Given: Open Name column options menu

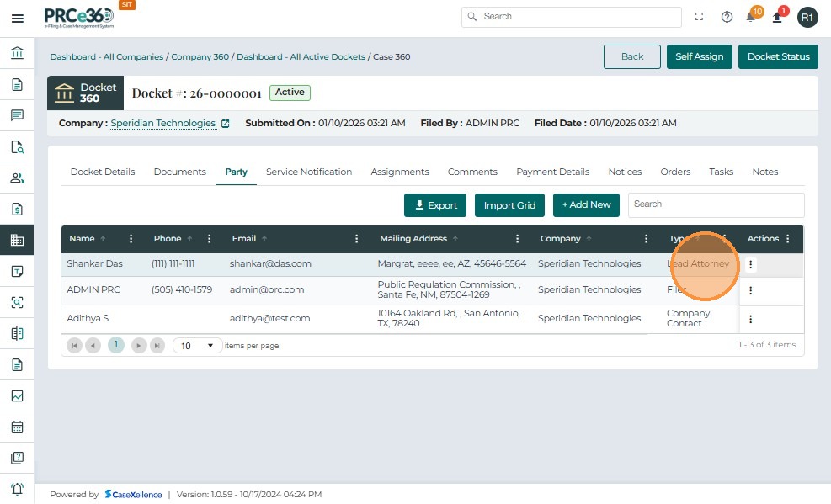Looking at the screenshot, I should tap(131, 239).
